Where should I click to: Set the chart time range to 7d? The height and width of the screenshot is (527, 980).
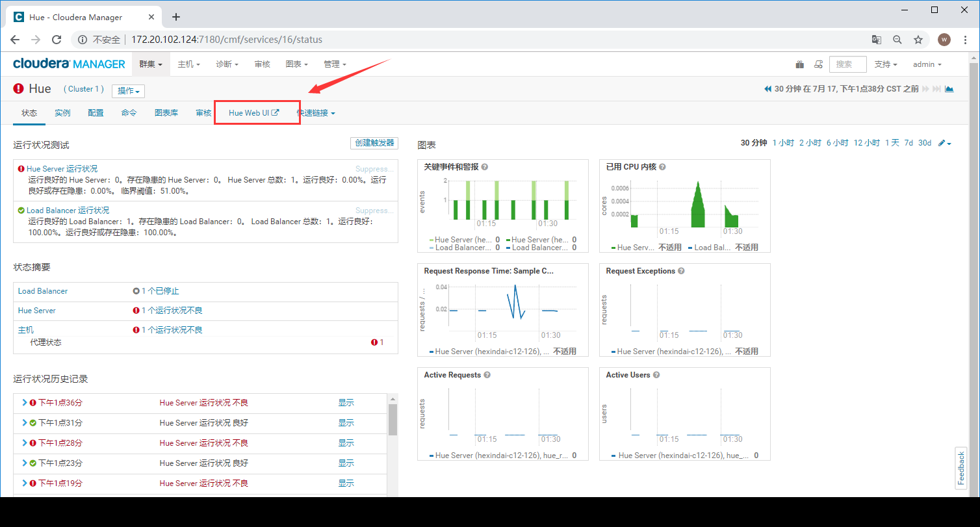[x=909, y=143]
